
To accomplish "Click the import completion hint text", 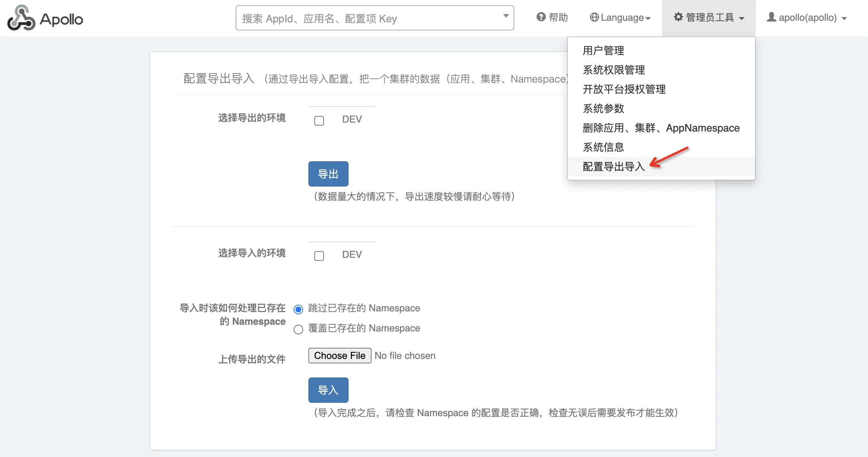I will [496, 413].
